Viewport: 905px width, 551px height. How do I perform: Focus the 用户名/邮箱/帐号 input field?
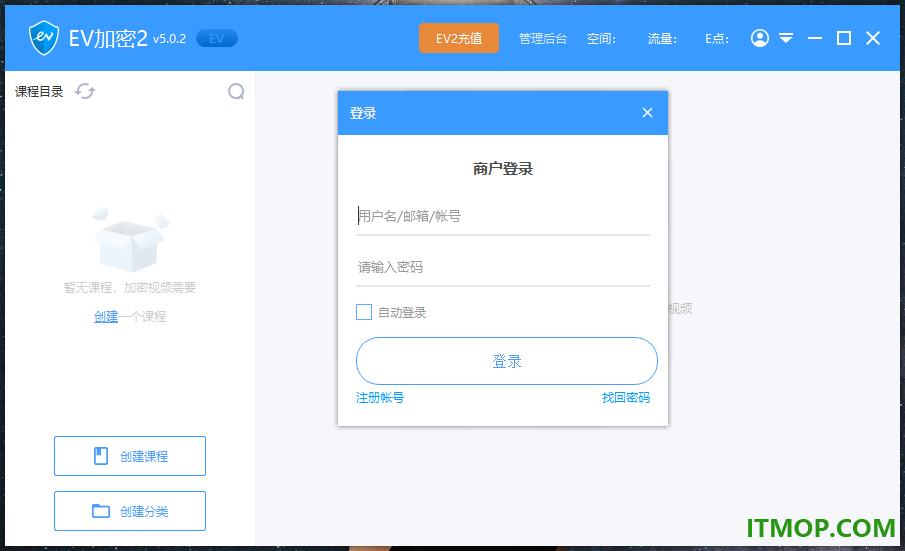tap(503, 216)
